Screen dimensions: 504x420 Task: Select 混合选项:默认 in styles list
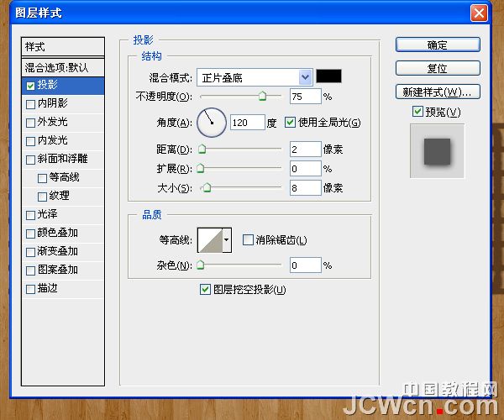[x=63, y=66]
